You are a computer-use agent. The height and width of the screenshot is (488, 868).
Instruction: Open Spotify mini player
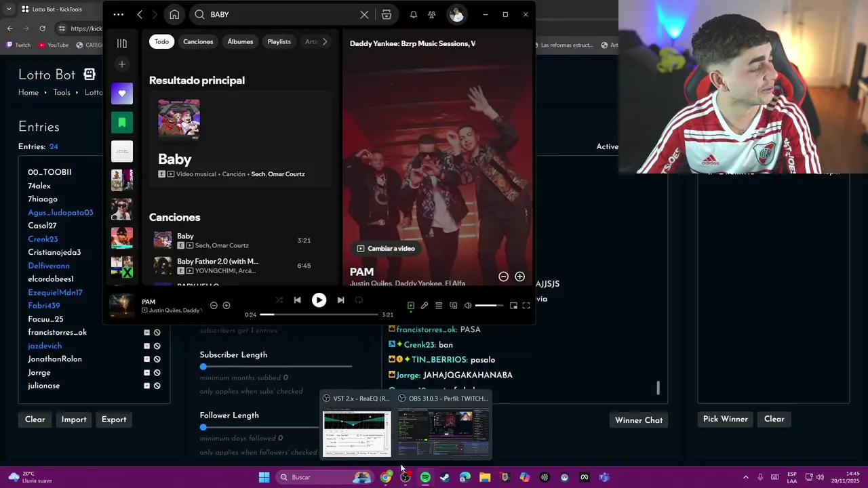pos(513,306)
